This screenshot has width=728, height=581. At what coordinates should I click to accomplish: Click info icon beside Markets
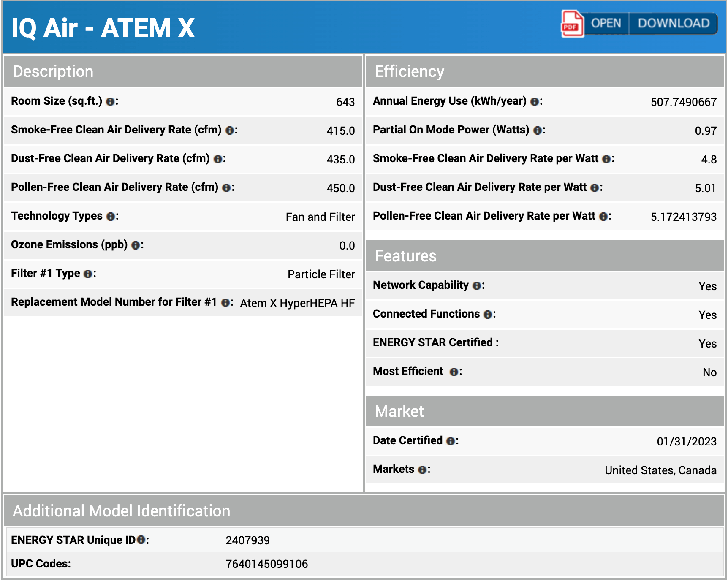[422, 470]
